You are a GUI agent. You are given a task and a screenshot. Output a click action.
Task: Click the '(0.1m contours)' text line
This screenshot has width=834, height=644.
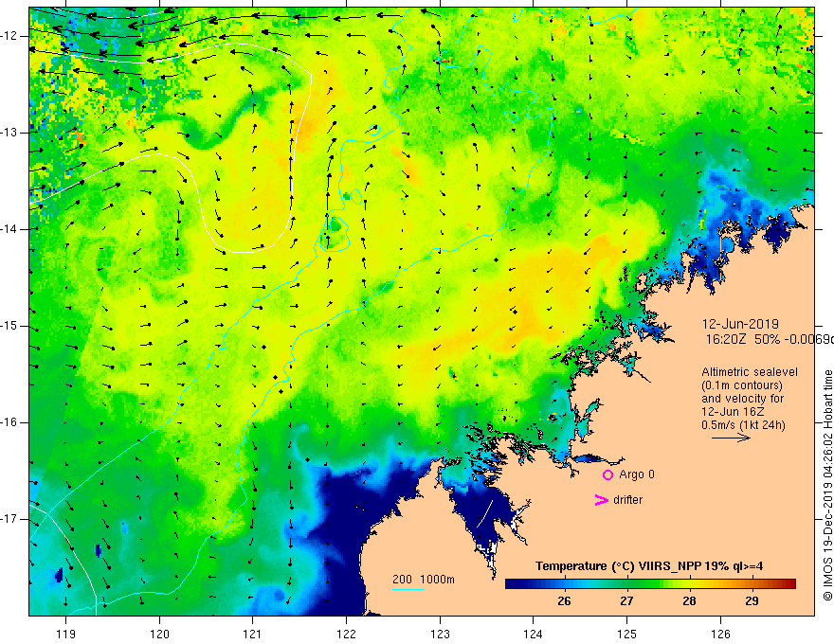coord(742,385)
